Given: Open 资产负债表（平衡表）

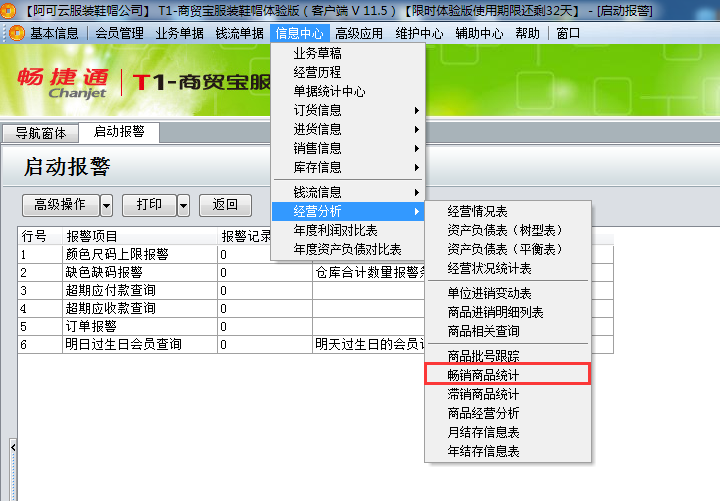Looking at the screenshot, I should [x=507, y=249].
